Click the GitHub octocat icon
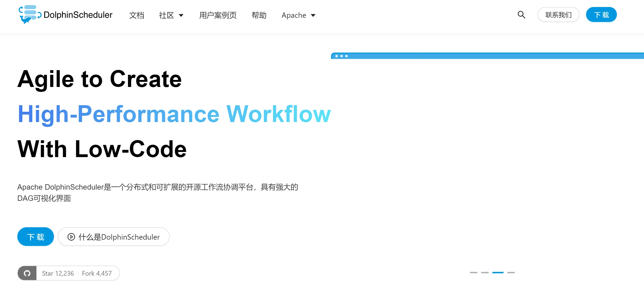 [x=27, y=273]
